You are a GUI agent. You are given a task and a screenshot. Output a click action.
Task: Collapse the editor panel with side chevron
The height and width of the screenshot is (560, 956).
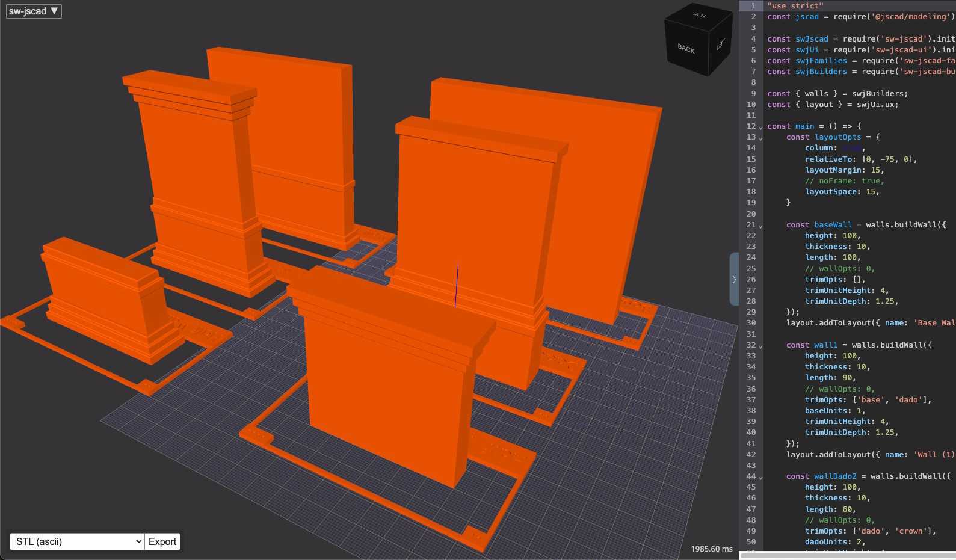pos(734,279)
